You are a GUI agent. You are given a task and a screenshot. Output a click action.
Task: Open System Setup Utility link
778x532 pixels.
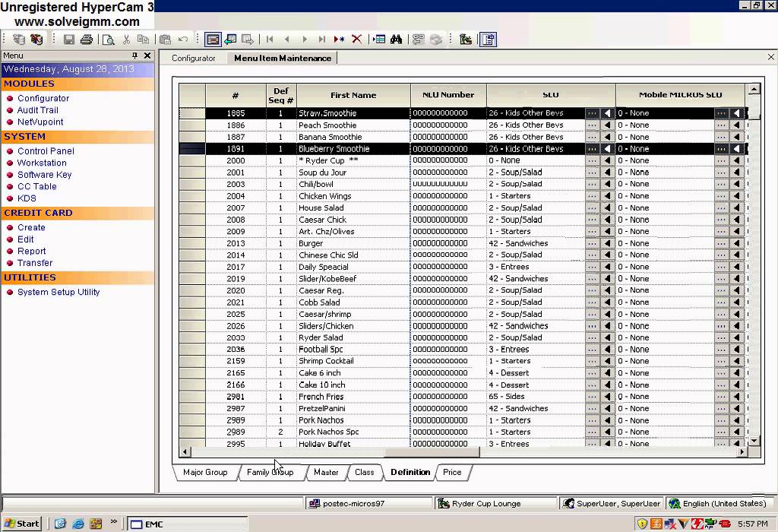tap(59, 292)
